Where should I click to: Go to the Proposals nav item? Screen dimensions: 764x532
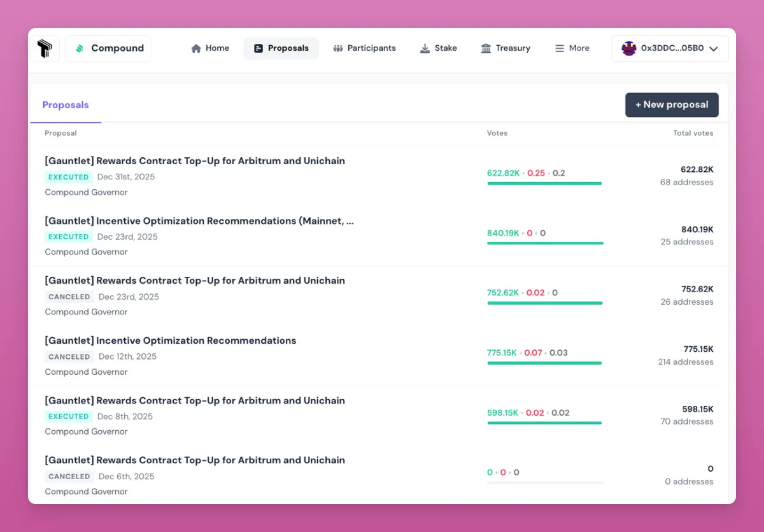point(281,48)
